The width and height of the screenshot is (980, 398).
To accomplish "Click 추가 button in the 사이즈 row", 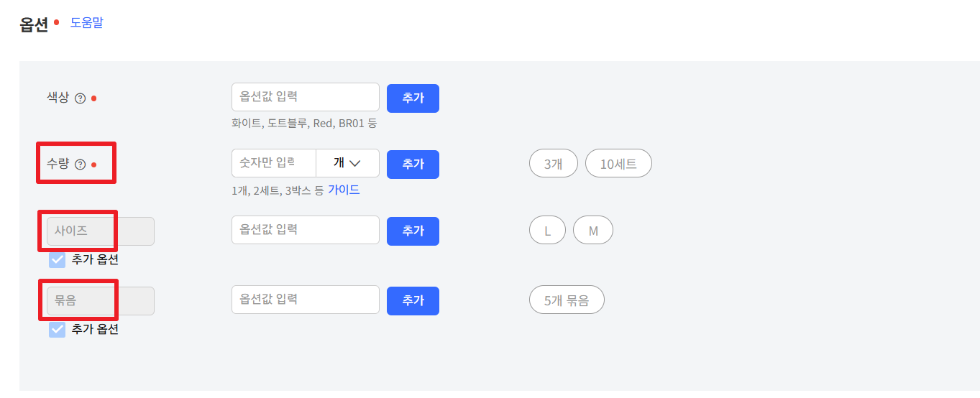I will point(413,231).
